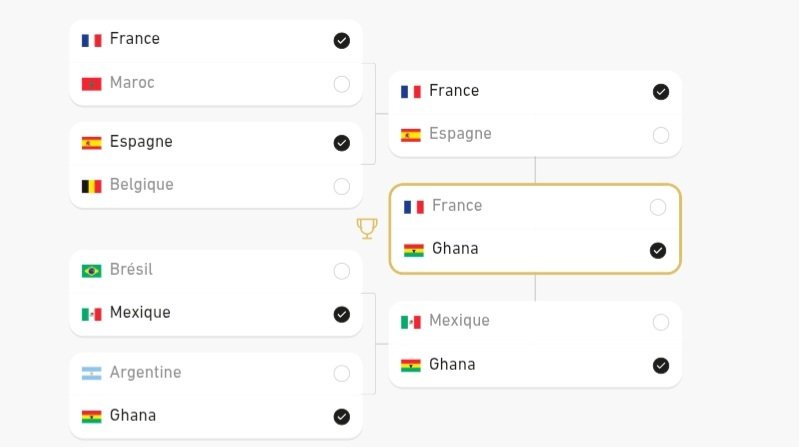Pick France as final winner radio
799x447 pixels.
click(x=658, y=207)
